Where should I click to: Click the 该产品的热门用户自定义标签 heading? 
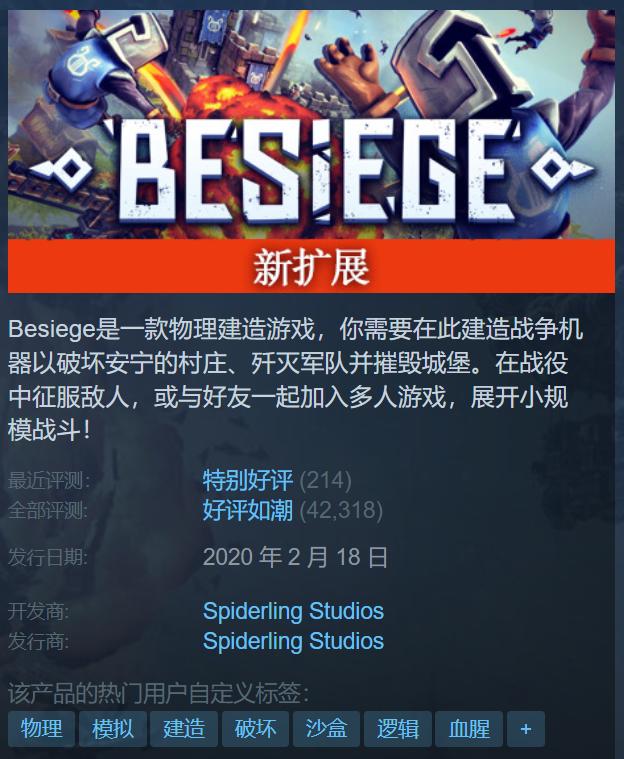click(158, 693)
